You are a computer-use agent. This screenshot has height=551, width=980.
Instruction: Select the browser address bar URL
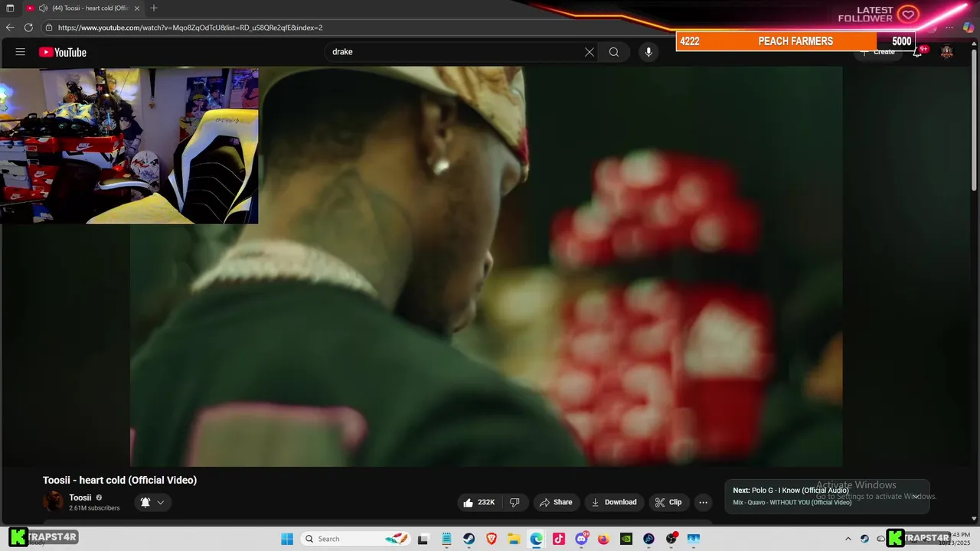tap(190, 28)
